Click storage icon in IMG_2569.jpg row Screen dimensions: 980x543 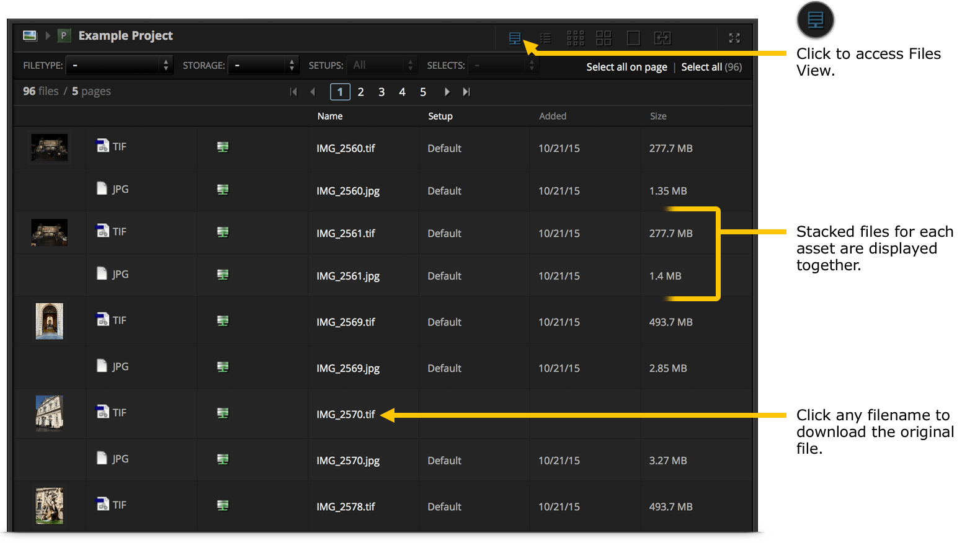point(223,367)
